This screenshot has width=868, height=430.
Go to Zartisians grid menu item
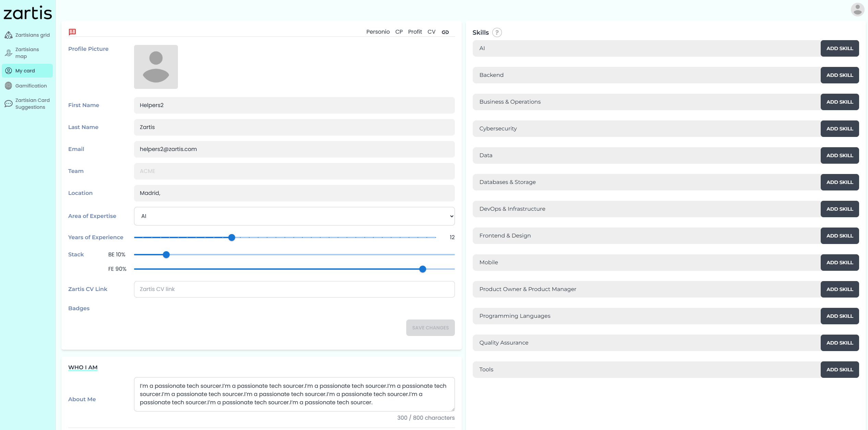(x=27, y=35)
